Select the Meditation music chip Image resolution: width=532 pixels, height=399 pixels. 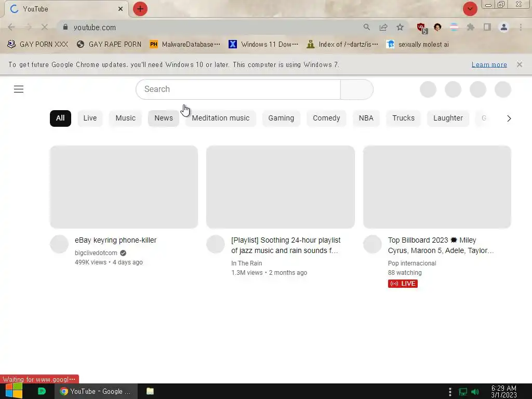tap(220, 118)
